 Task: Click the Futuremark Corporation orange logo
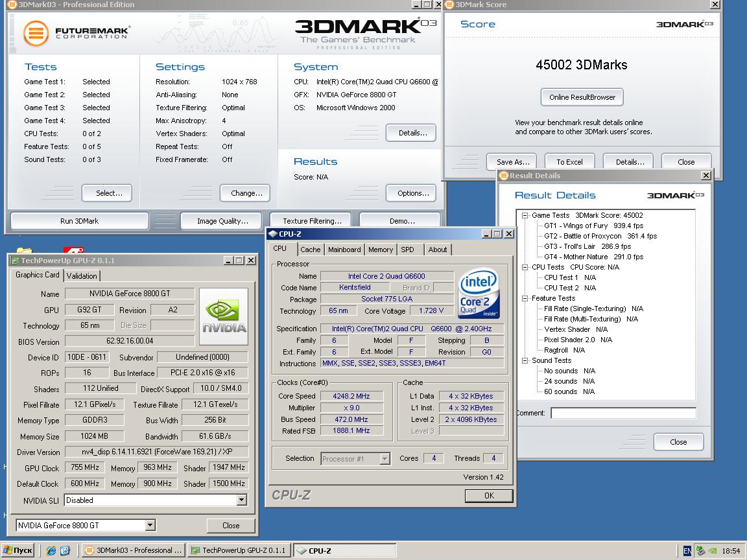click(x=36, y=33)
